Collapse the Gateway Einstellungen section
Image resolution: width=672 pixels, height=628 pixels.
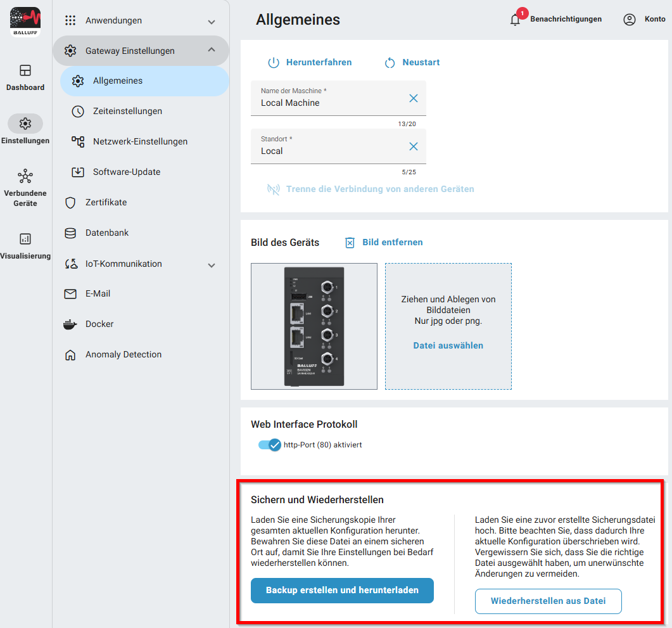[x=212, y=50]
